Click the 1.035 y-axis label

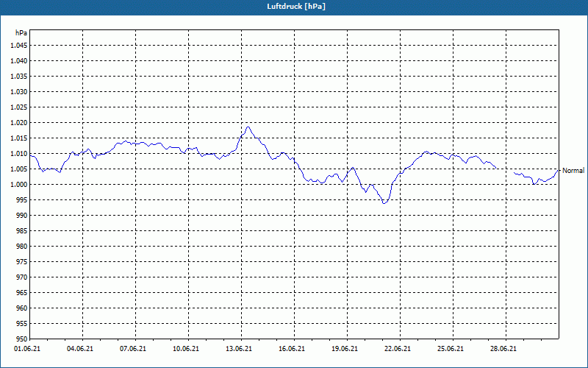[x=19, y=77]
